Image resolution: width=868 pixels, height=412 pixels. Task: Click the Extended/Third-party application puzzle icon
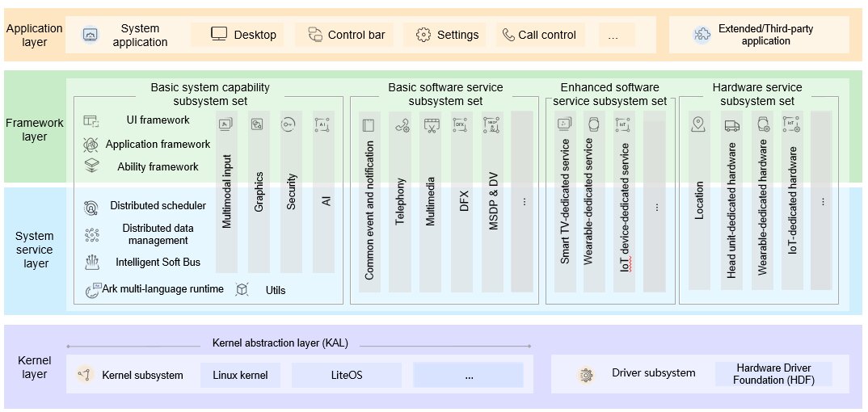pyautogui.click(x=702, y=35)
